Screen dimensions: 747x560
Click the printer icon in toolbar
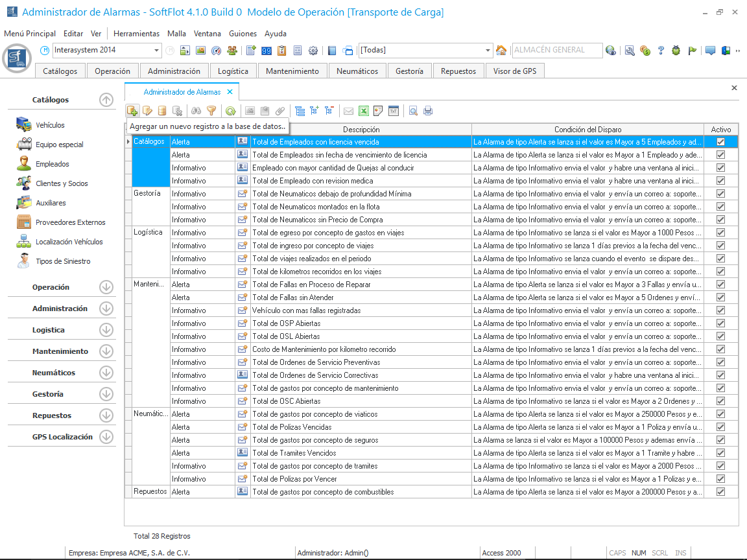point(428,111)
